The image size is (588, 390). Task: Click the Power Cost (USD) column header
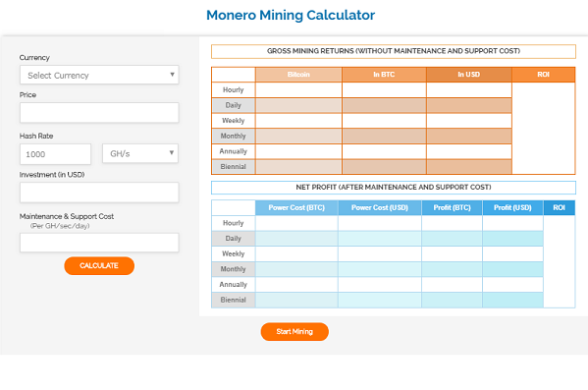click(380, 207)
